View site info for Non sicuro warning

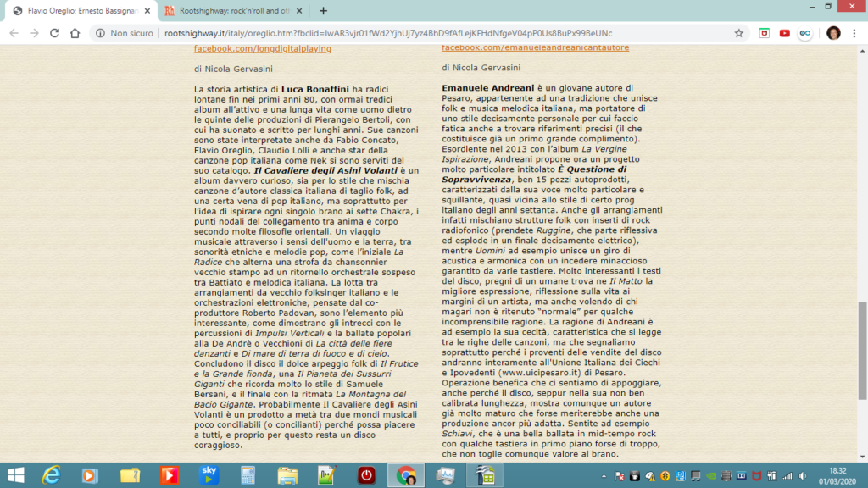124,33
